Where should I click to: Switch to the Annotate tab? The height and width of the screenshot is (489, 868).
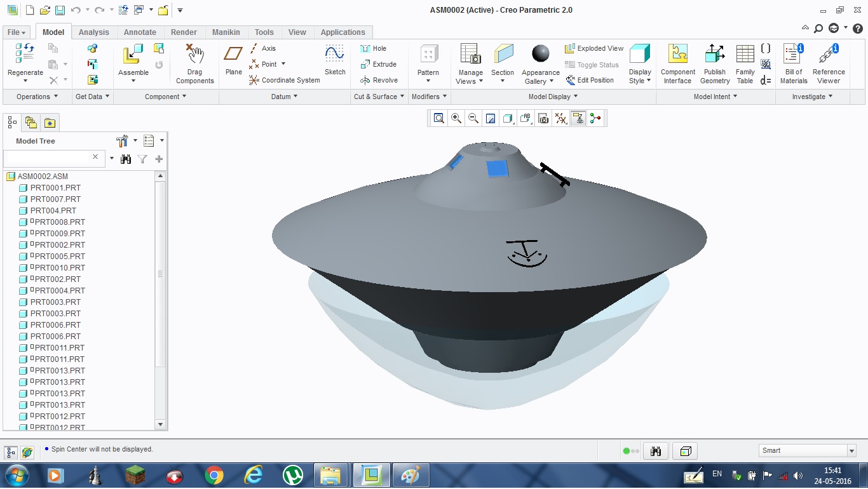(x=140, y=32)
